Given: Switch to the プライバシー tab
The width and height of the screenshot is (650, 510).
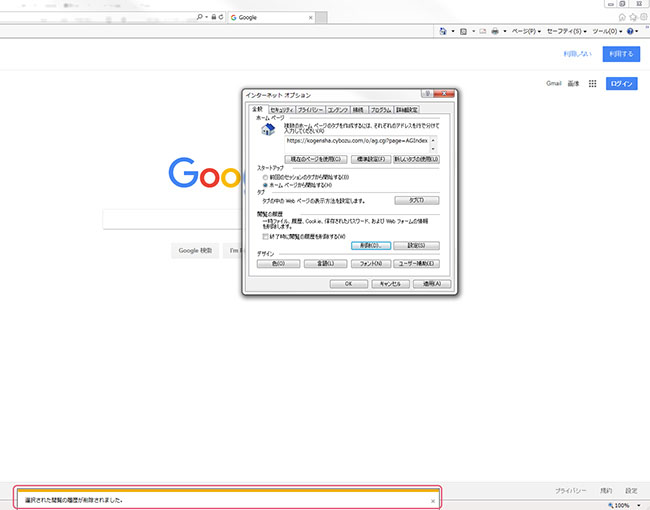Looking at the screenshot, I should point(310,110).
